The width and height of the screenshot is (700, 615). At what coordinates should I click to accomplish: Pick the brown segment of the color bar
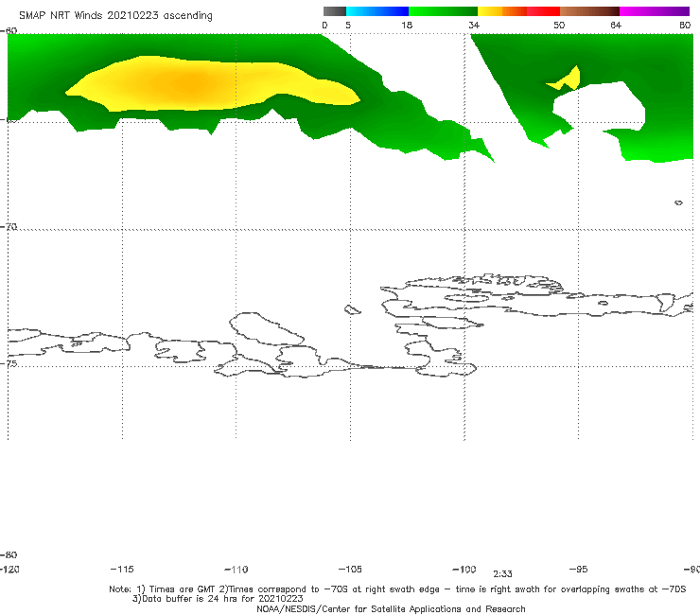[589, 11]
